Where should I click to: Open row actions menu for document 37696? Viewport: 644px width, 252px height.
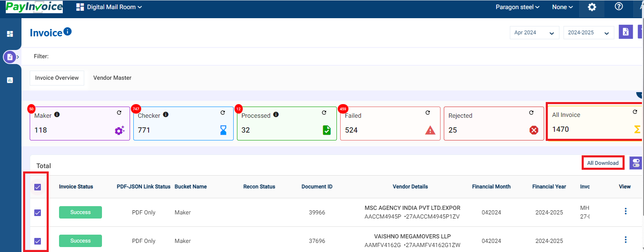tap(625, 240)
